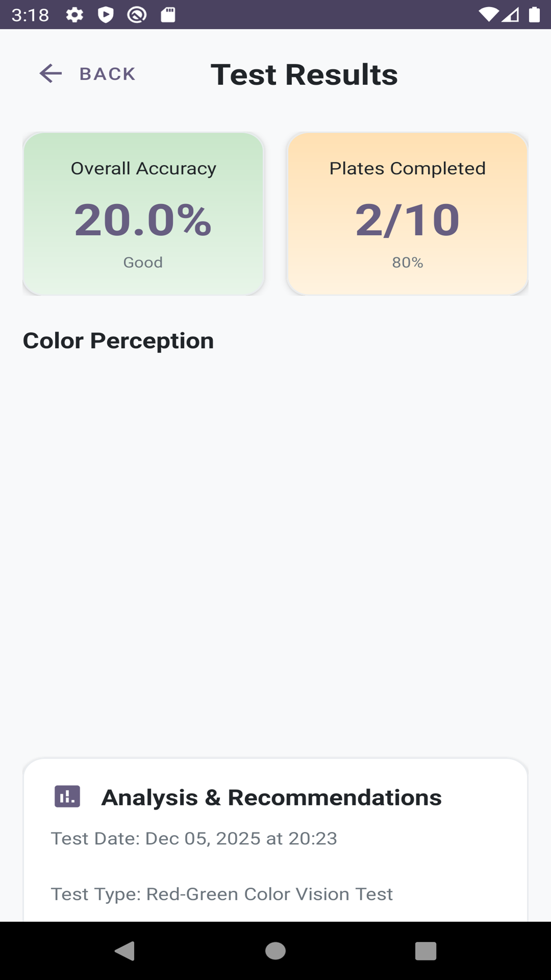Click the SD card status icon
The width and height of the screenshot is (551, 980).
tap(168, 15)
